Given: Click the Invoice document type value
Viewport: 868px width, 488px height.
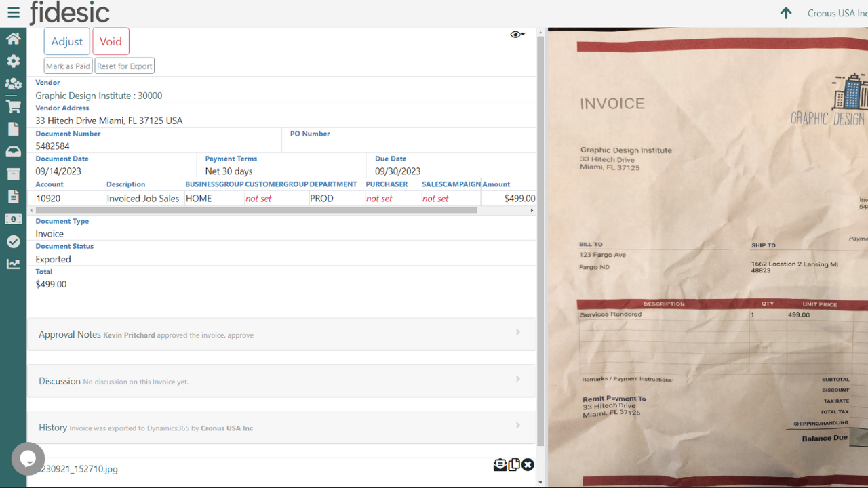Looking at the screenshot, I should (x=50, y=234).
